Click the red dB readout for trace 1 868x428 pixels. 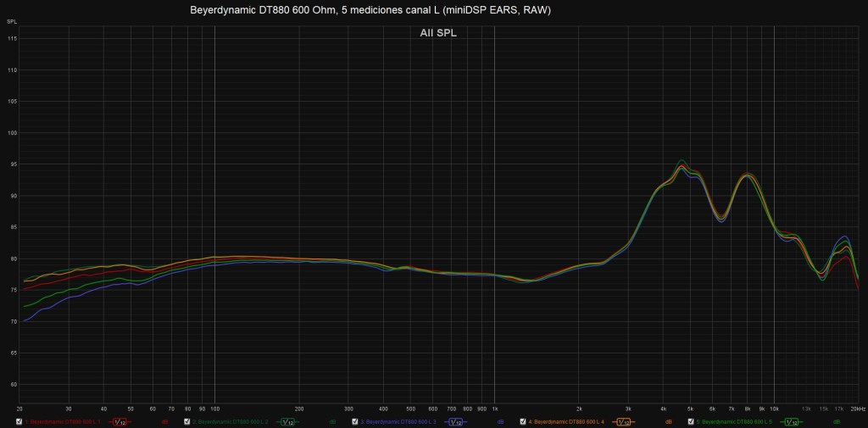(164, 421)
